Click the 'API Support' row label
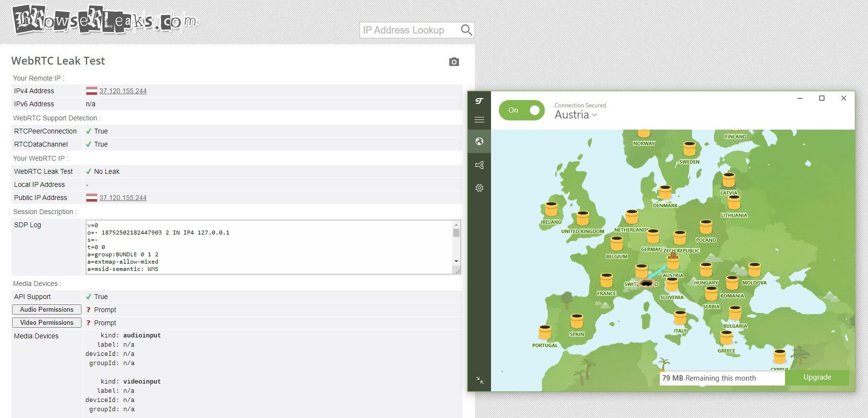Screen dimensions: 868x418 click(x=32, y=297)
